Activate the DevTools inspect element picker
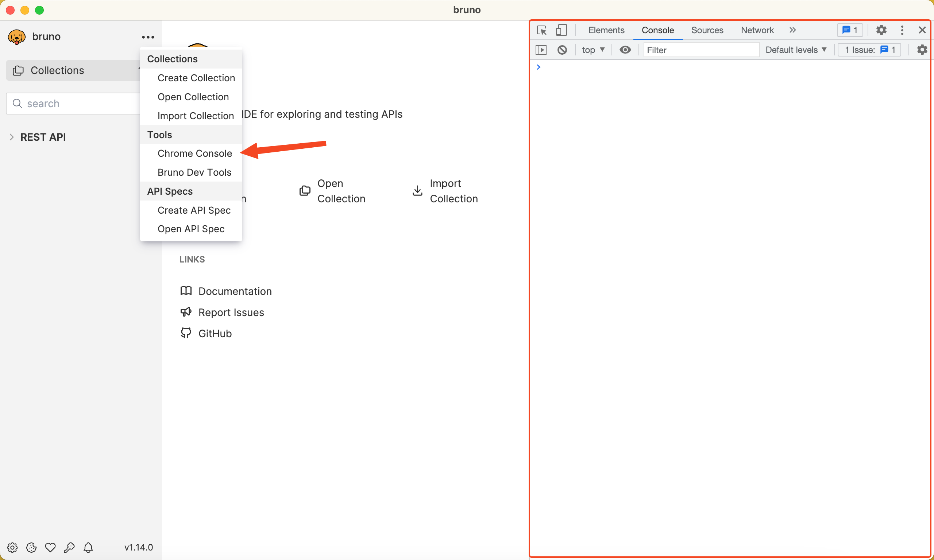 click(x=542, y=30)
